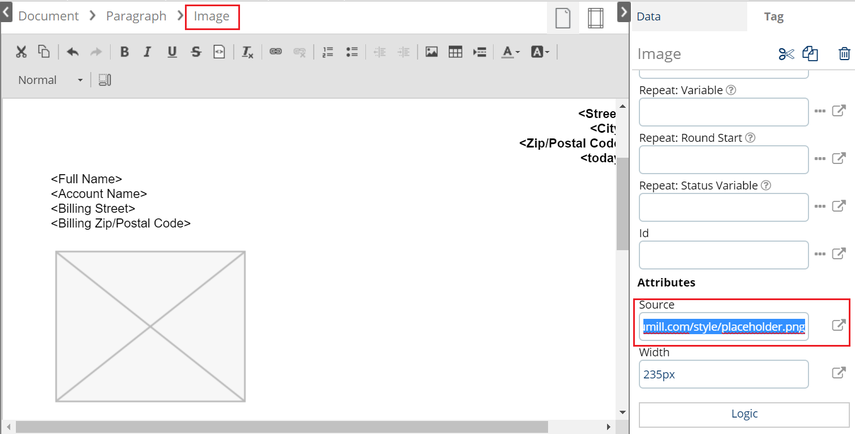Toggle Underline formatting
This screenshot has height=434, width=855.
[172, 52]
